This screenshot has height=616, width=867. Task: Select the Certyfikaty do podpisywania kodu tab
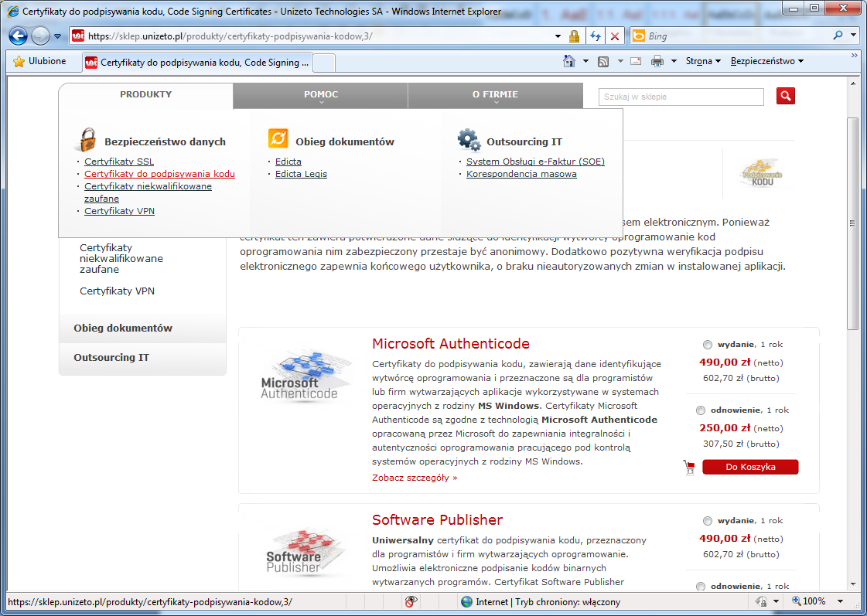(x=197, y=63)
